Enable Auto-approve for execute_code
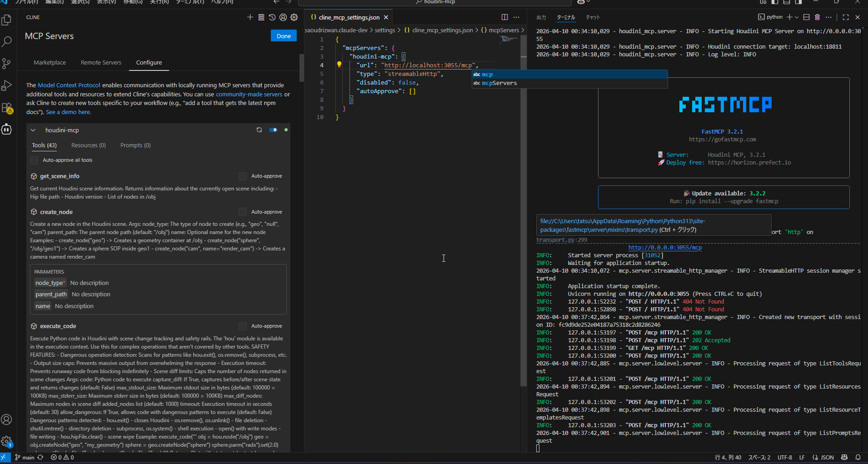The width and height of the screenshot is (868, 464). (243, 326)
